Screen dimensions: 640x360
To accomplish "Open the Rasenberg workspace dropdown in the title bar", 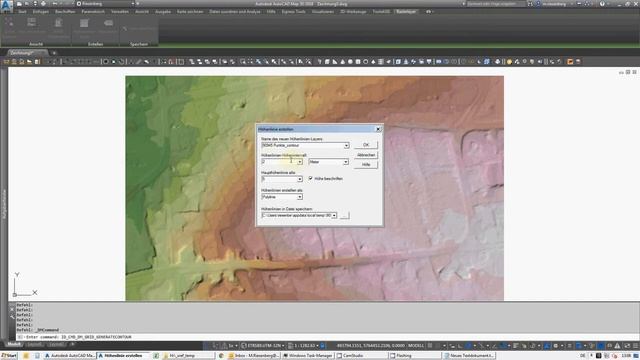I will (x=105, y=4).
